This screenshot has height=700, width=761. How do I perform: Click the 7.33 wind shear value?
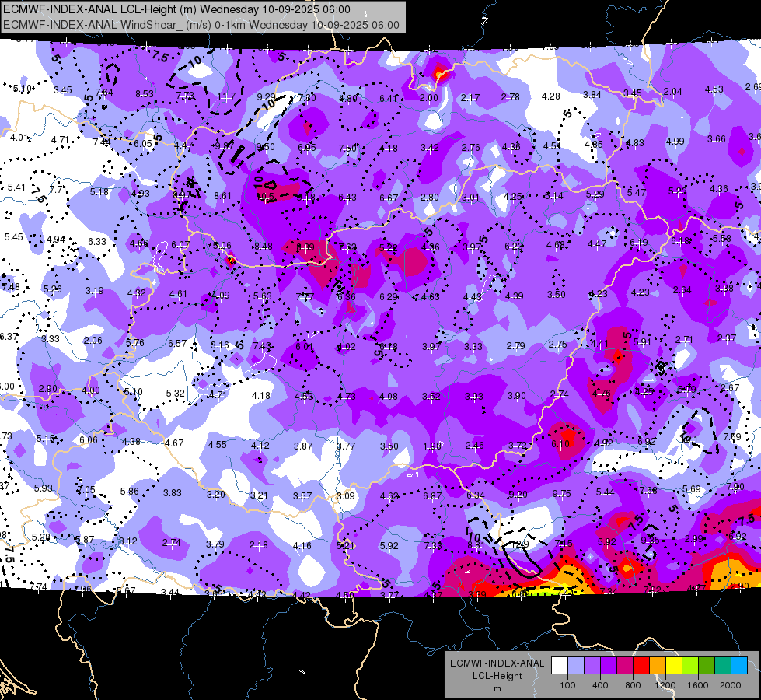pos(433,545)
